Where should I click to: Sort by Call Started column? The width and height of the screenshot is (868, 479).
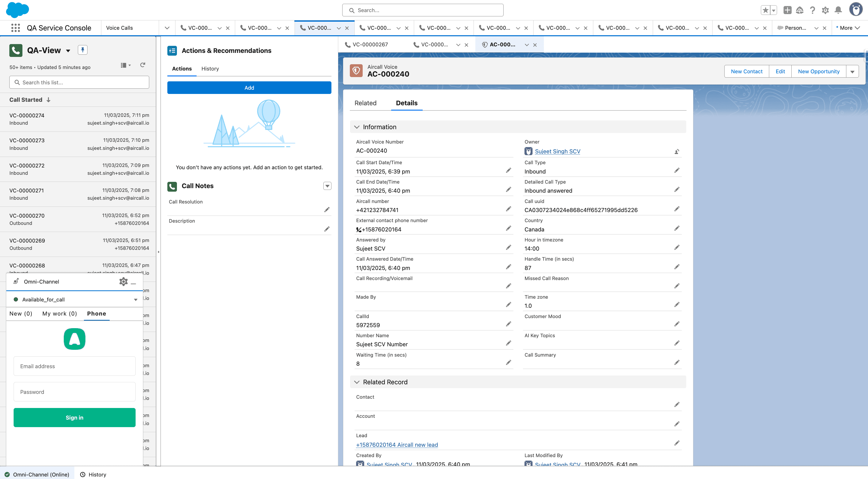tap(30, 100)
